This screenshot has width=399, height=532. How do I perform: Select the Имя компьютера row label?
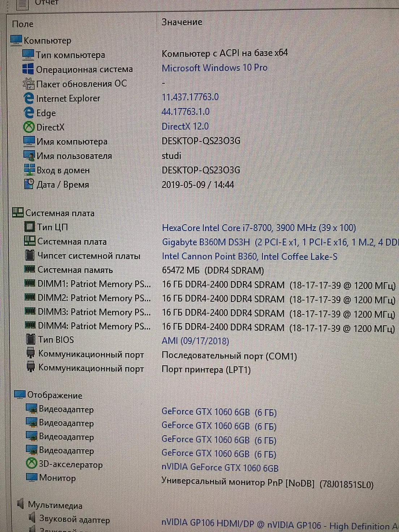(x=72, y=141)
